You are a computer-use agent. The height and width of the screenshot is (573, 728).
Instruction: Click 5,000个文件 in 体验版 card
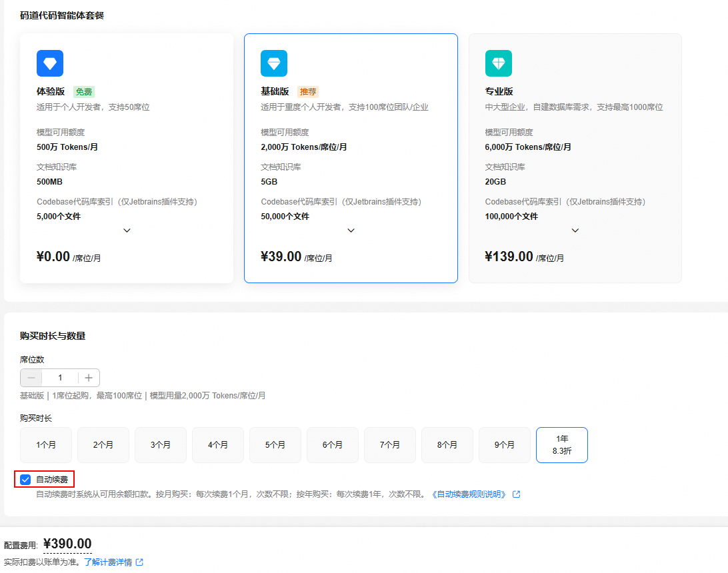[x=59, y=217]
